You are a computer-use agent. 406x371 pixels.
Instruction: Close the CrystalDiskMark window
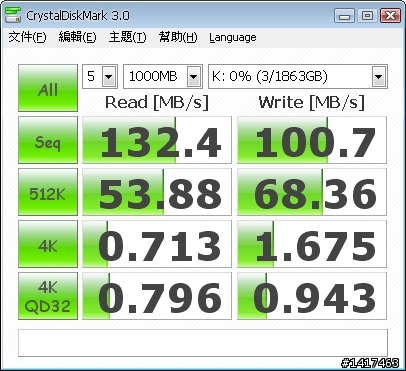tap(390, 15)
